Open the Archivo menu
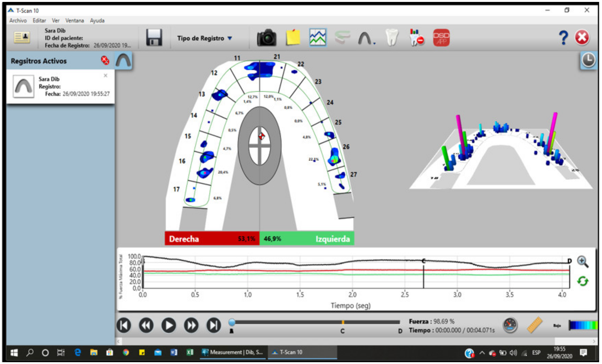602x364 pixels. click(18, 20)
